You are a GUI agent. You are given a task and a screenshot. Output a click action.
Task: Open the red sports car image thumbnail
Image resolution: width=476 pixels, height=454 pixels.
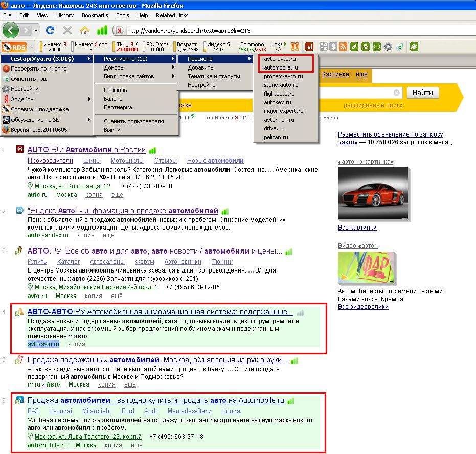click(373, 192)
